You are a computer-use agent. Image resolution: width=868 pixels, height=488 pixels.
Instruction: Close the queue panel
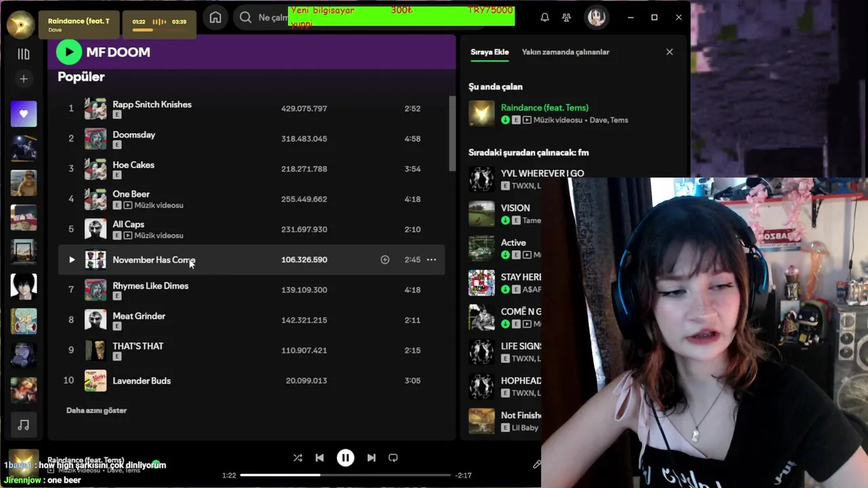coord(669,52)
